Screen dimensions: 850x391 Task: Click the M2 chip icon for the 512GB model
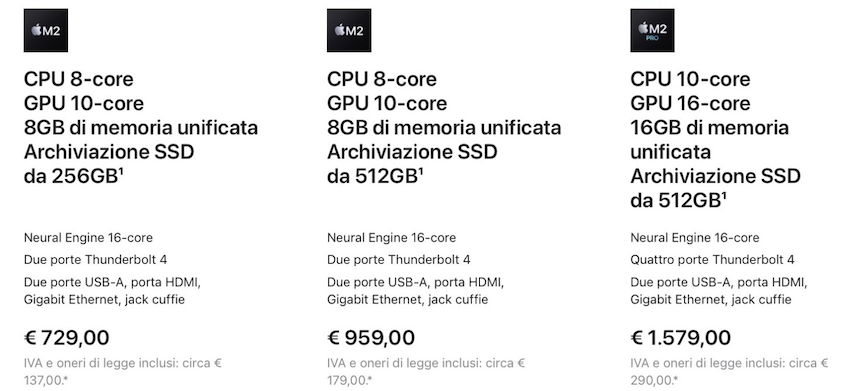pyautogui.click(x=349, y=30)
